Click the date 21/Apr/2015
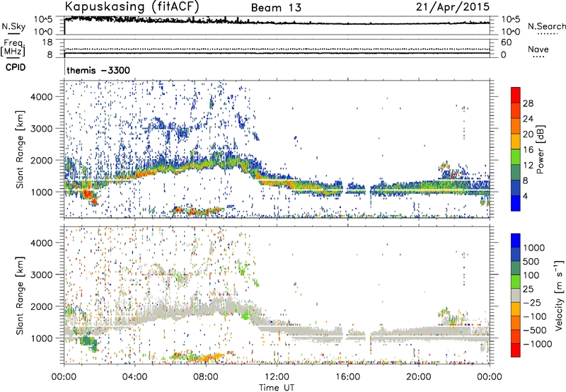 (453, 6)
